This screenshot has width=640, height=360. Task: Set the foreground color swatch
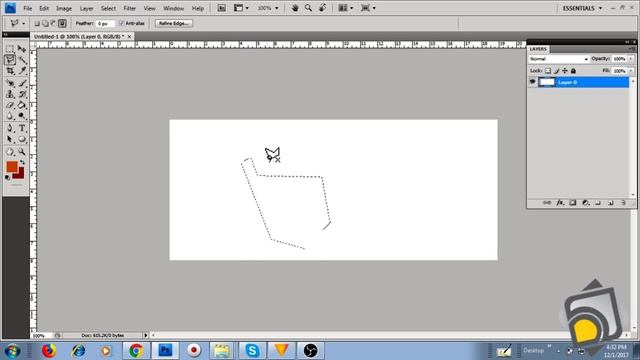[12, 167]
